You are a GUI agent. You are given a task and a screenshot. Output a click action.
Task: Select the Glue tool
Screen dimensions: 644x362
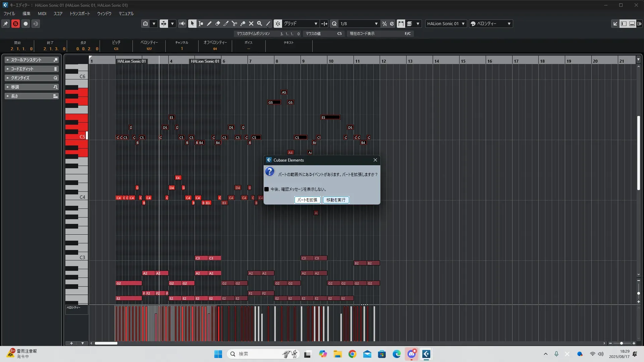coord(243,23)
